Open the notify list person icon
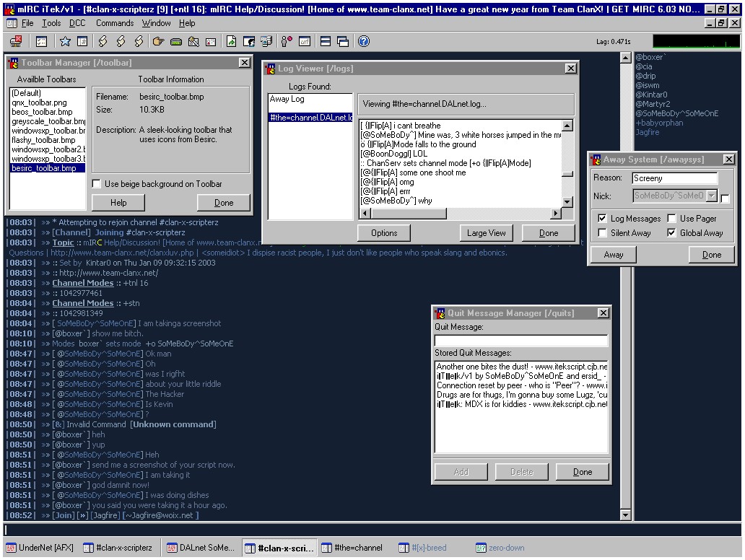The width and height of the screenshot is (745, 560). (287, 42)
